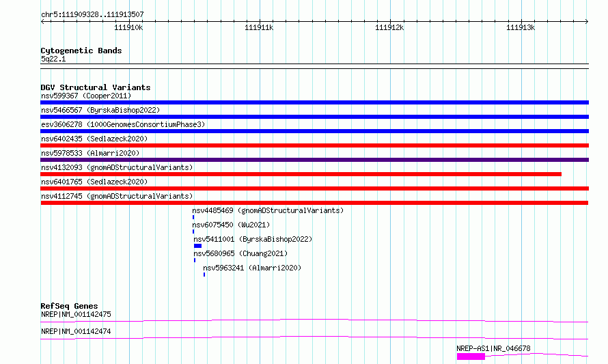This screenshot has width=608, height=364.
Task: Open nsv5680965 (Chuang2021) variant label
Action: pyautogui.click(x=240, y=253)
